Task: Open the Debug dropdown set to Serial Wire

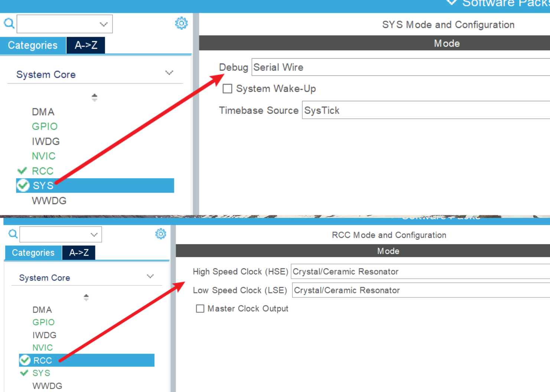Action: point(401,67)
